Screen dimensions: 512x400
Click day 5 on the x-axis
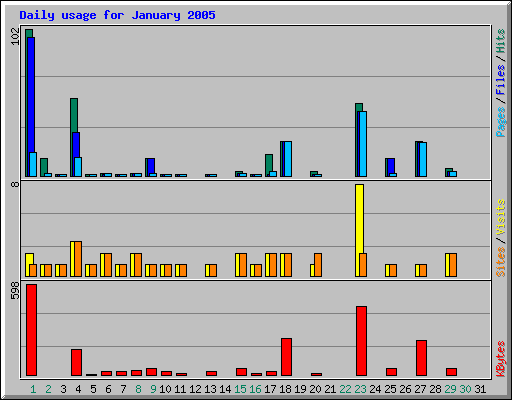click(x=93, y=389)
